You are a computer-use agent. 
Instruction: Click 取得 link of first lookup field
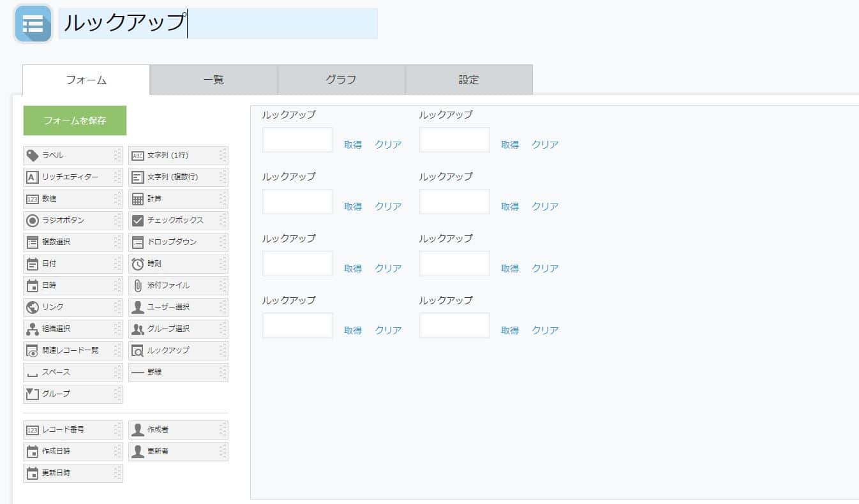[x=353, y=145]
